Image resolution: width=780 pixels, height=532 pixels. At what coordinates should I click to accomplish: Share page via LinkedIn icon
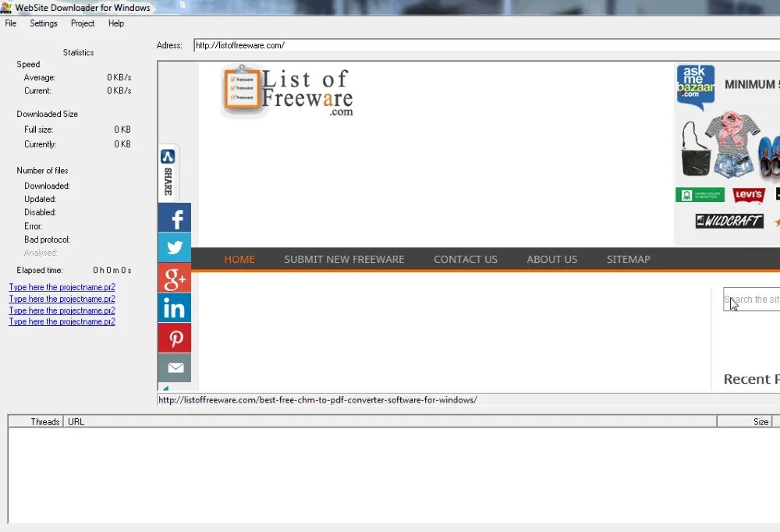tap(175, 307)
